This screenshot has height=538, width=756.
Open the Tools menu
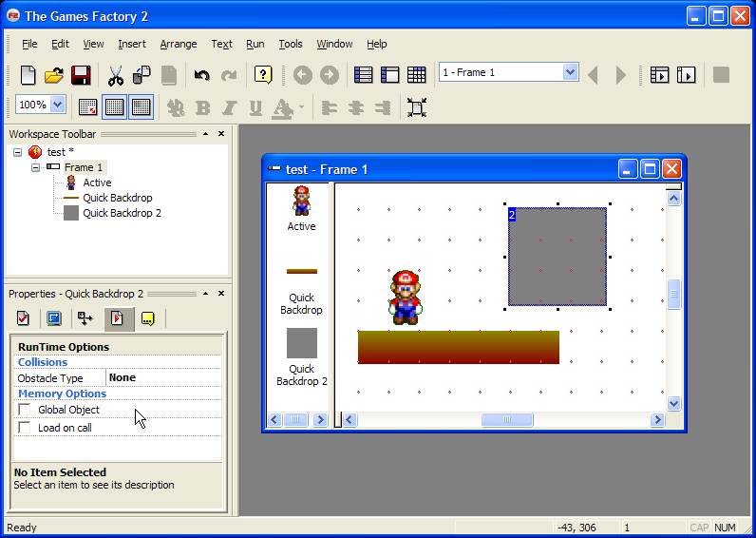click(x=291, y=44)
